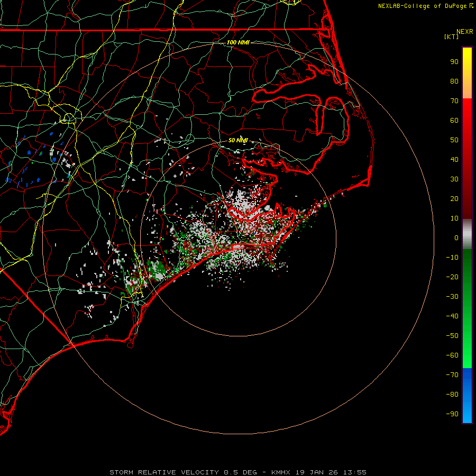This screenshot has width=476, height=476.
Task: Select the -80 scale value
Action: [452, 395]
